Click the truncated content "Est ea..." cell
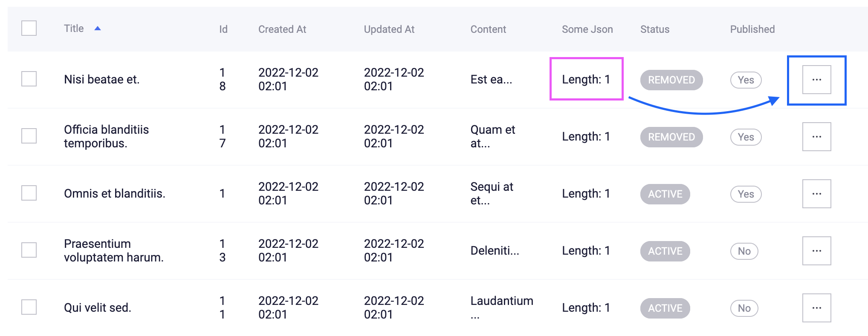Screen dimensions: 868x336 point(491,79)
